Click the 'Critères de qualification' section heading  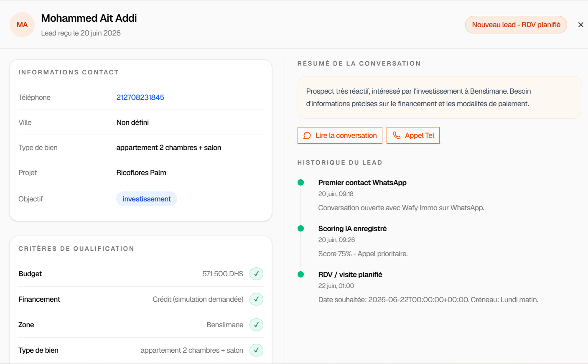point(76,249)
